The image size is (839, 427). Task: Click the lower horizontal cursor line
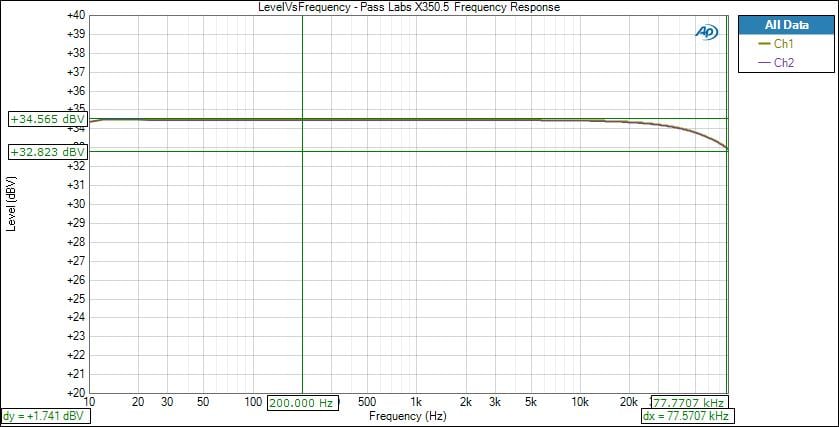tap(400, 151)
